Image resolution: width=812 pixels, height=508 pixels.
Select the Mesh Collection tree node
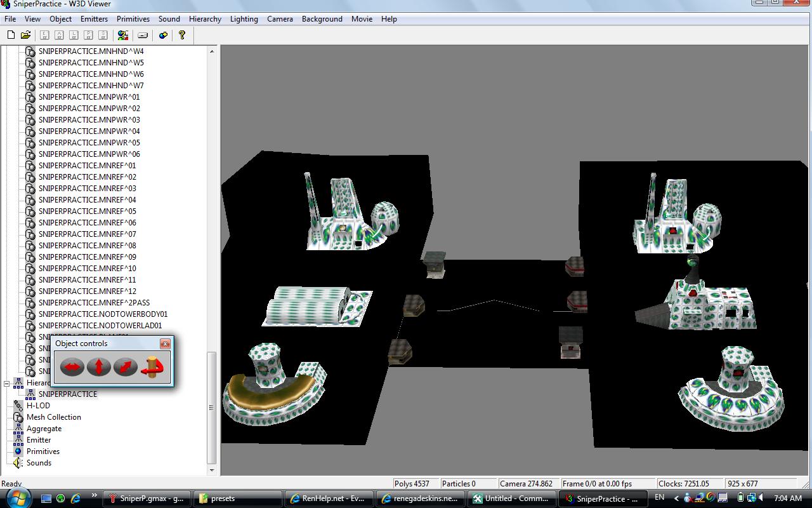click(x=53, y=417)
